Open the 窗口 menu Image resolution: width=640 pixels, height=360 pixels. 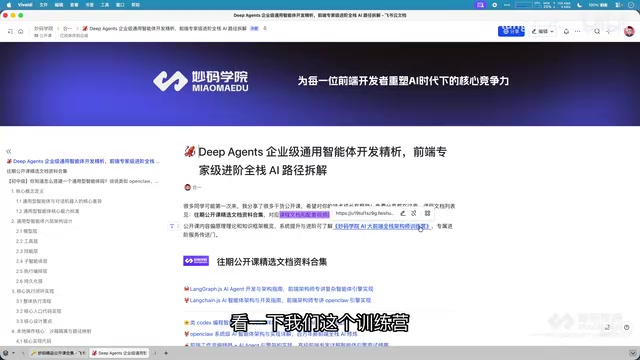point(120,5)
